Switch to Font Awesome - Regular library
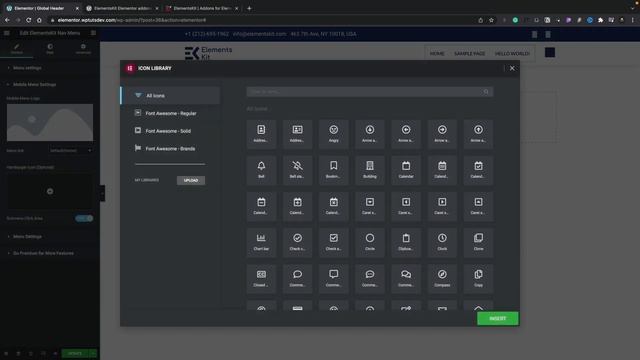Screen dimensions: 640x360 [171, 113]
